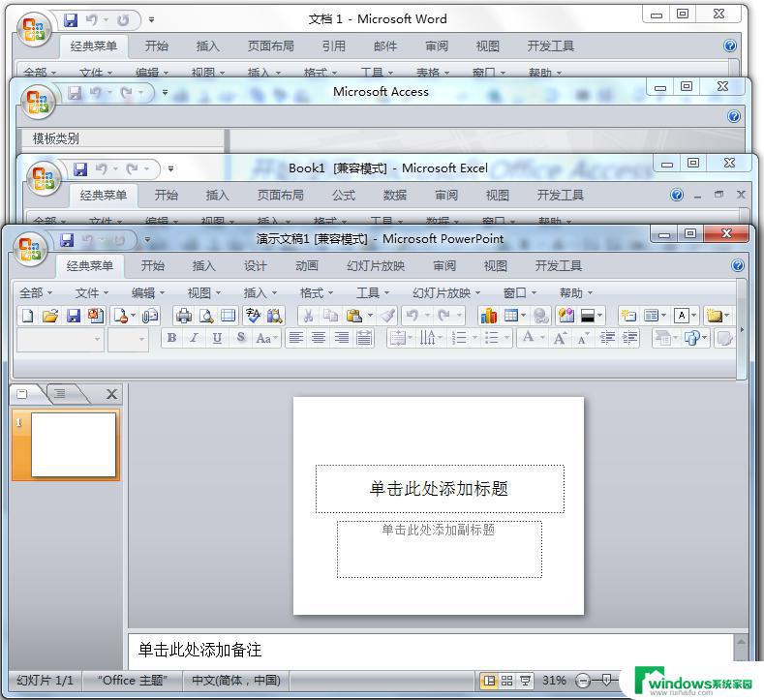764x700 pixels.
Task: Click the Save icon in Excel quick access toolbar
Action: pyautogui.click(x=80, y=169)
